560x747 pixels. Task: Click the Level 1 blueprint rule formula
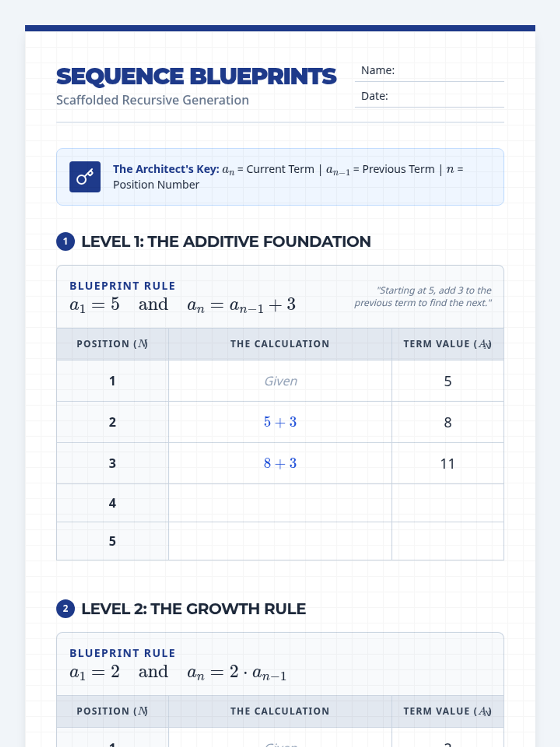182,305
